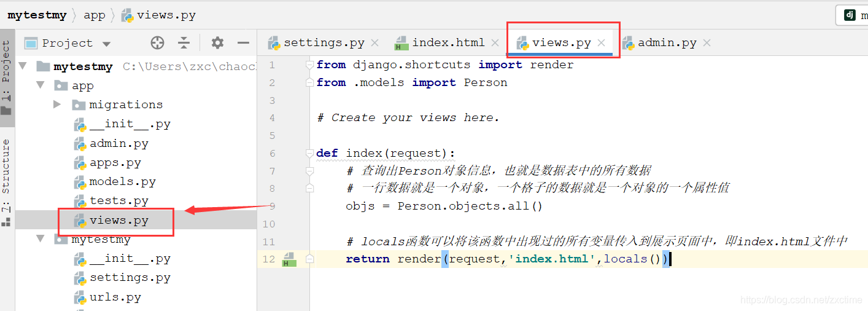Click app breadcrumb in navigation bar
Image resolution: width=868 pixels, height=311 pixels.
pos(95,15)
